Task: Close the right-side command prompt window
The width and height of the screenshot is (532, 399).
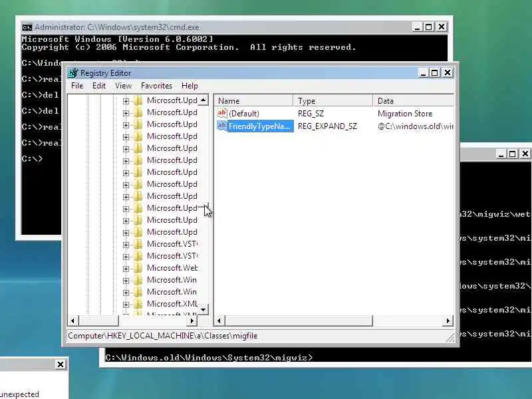Action: coord(525,154)
